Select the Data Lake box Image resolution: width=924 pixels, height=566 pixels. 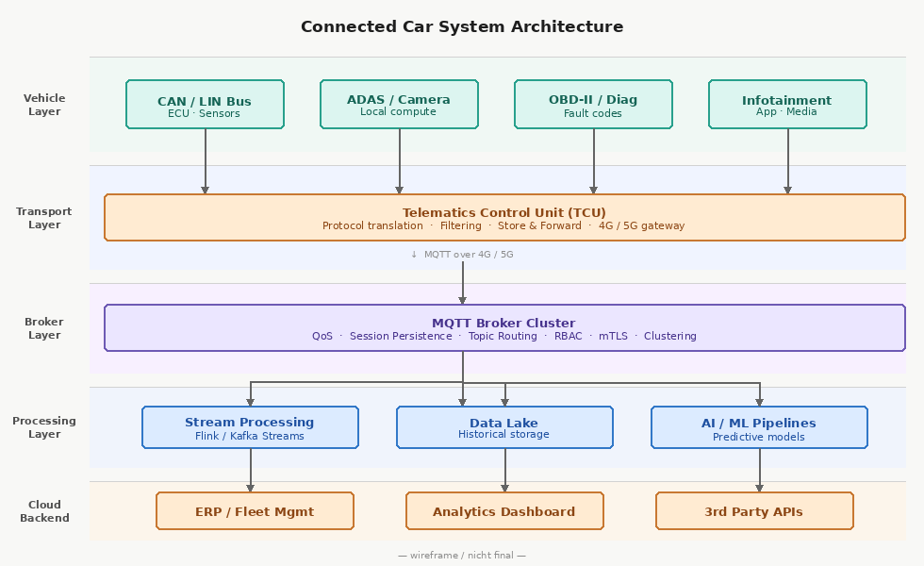504,427
